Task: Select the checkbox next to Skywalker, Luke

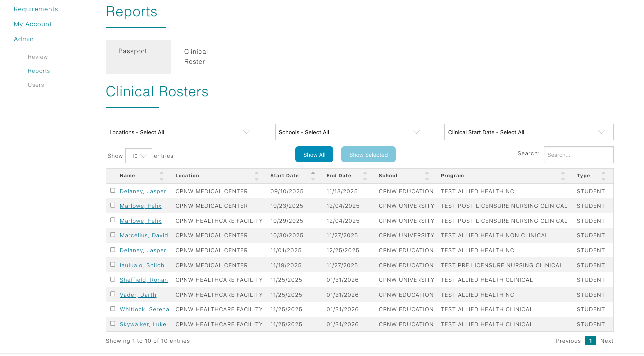Action: [x=112, y=323]
